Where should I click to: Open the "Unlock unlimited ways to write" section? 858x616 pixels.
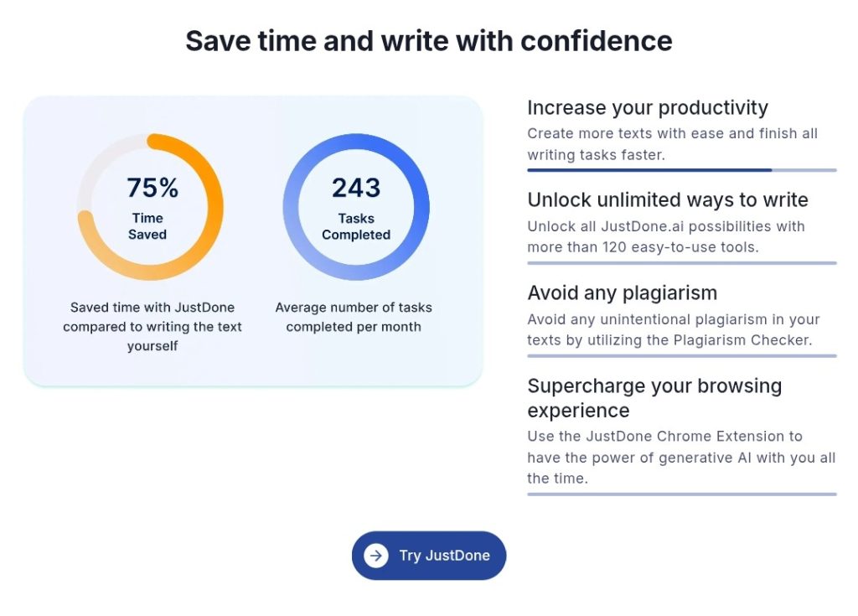667,200
